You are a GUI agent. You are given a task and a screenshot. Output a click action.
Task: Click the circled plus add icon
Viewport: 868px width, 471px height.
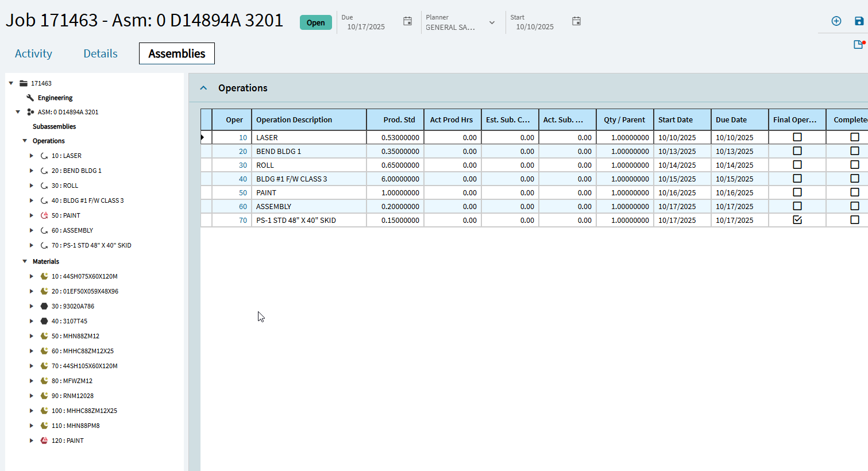tap(836, 21)
